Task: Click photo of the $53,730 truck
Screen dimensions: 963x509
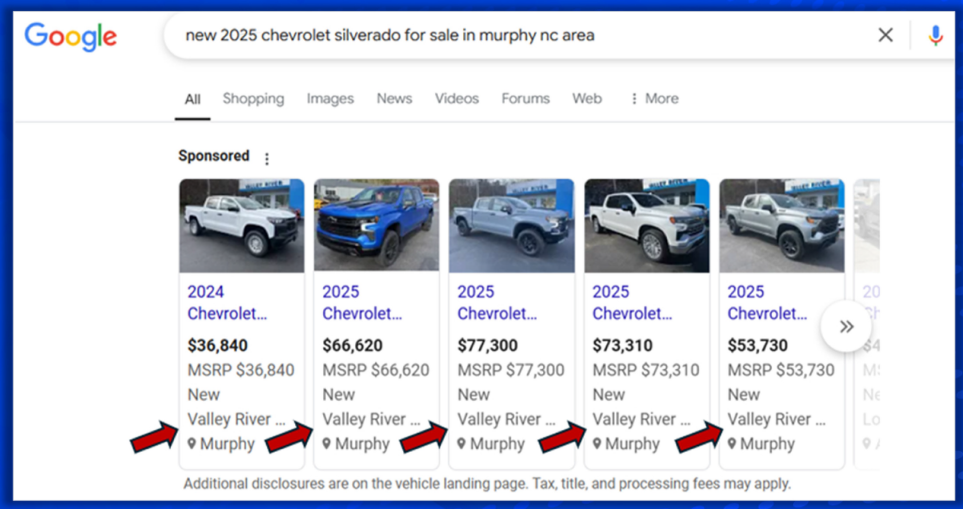Action: pyautogui.click(x=782, y=225)
